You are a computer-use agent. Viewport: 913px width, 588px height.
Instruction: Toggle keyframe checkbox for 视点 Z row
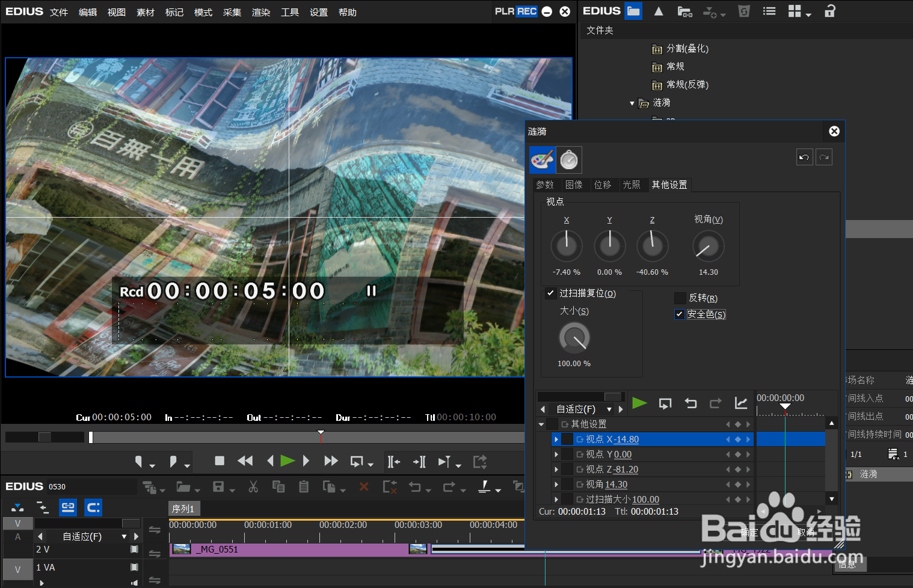(x=567, y=470)
